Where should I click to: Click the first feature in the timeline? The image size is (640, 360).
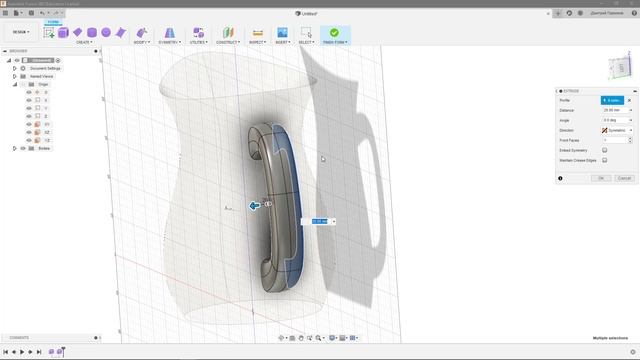pyautogui.click(x=51, y=351)
